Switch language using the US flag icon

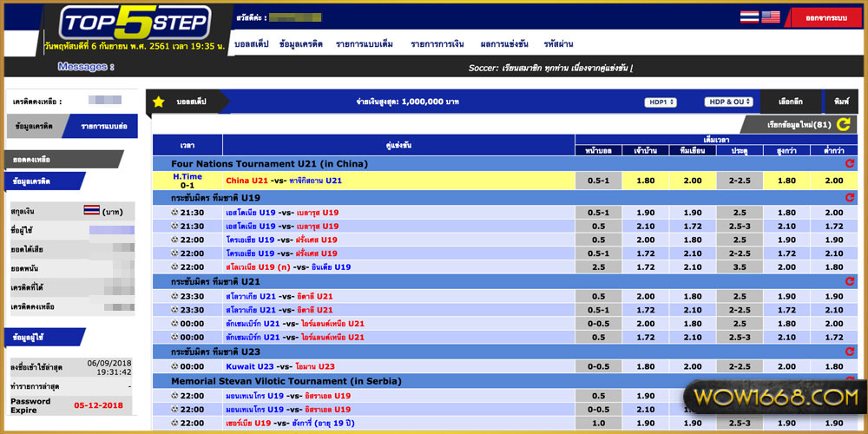coord(771,16)
